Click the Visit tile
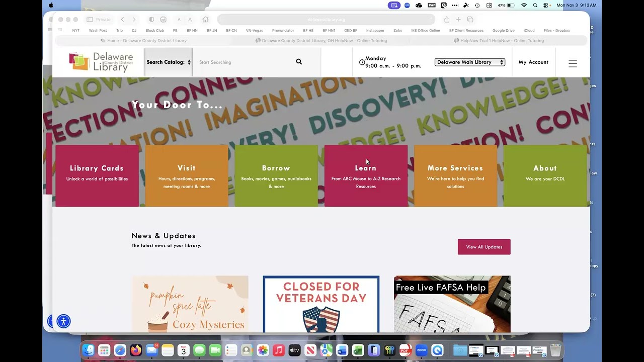This screenshot has width=644, height=362. 187,176
